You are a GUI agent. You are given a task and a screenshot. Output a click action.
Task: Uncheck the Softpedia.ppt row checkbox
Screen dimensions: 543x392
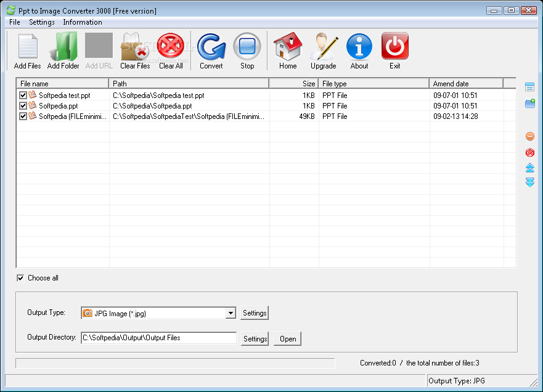click(x=23, y=105)
